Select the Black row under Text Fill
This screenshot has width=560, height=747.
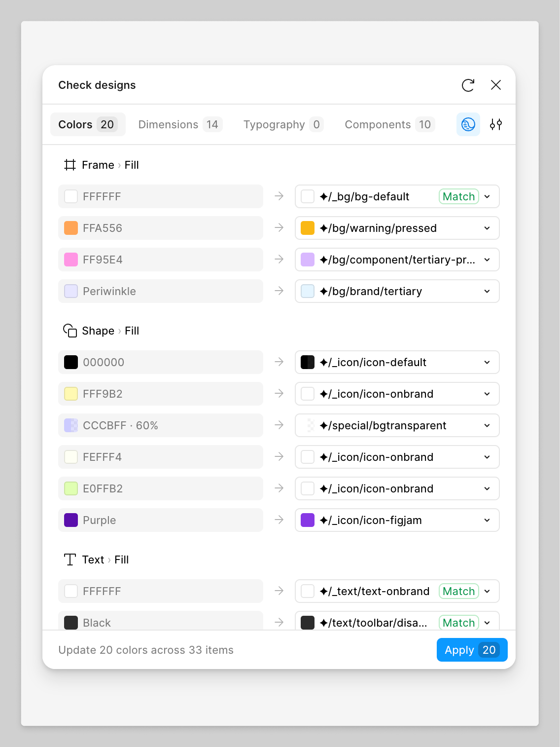point(161,621)
